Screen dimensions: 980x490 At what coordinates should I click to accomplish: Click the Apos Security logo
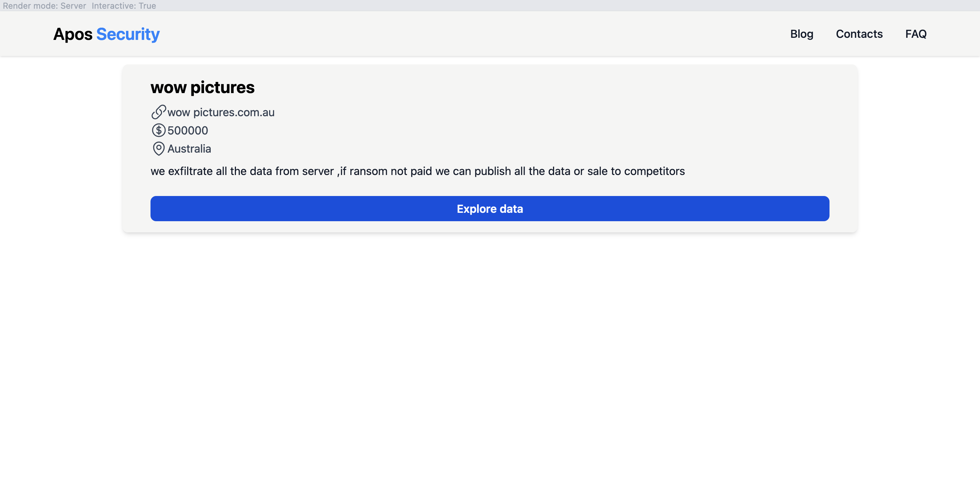(x=106, y=34)
